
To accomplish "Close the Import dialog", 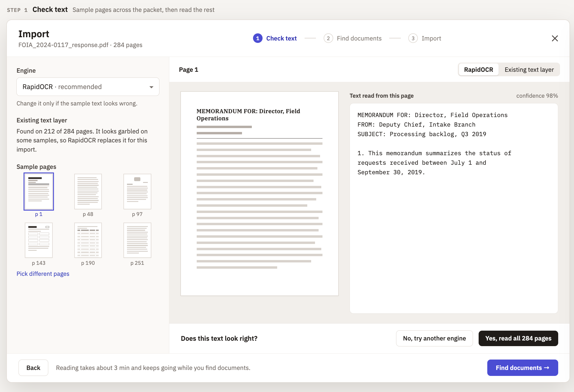I will pos(555,38).
